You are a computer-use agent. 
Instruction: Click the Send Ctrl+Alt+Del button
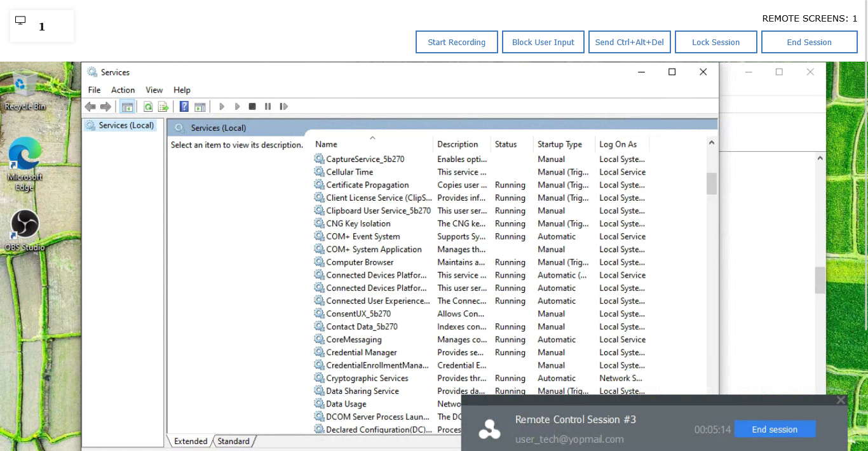630,42
